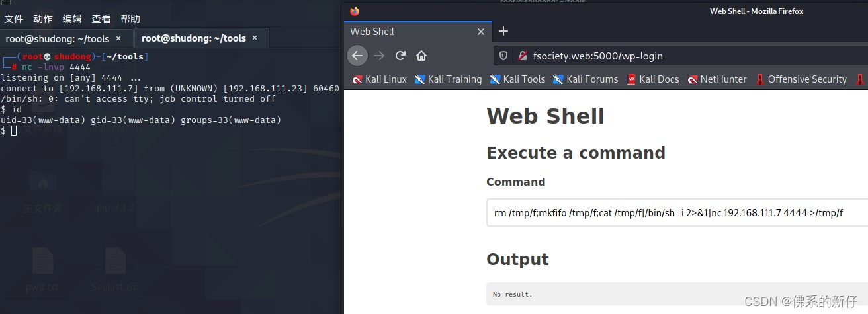
Task: Open the 动作 menu in terminal
Action: pos(42,19)
